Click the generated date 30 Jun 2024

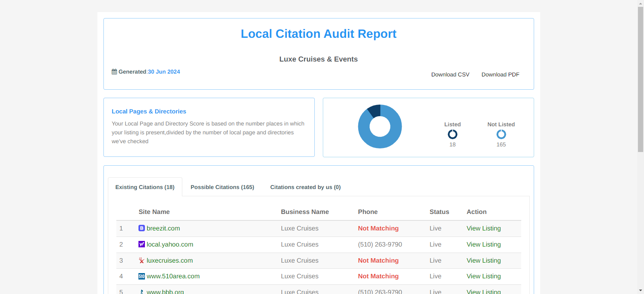[x=164, y=72]
